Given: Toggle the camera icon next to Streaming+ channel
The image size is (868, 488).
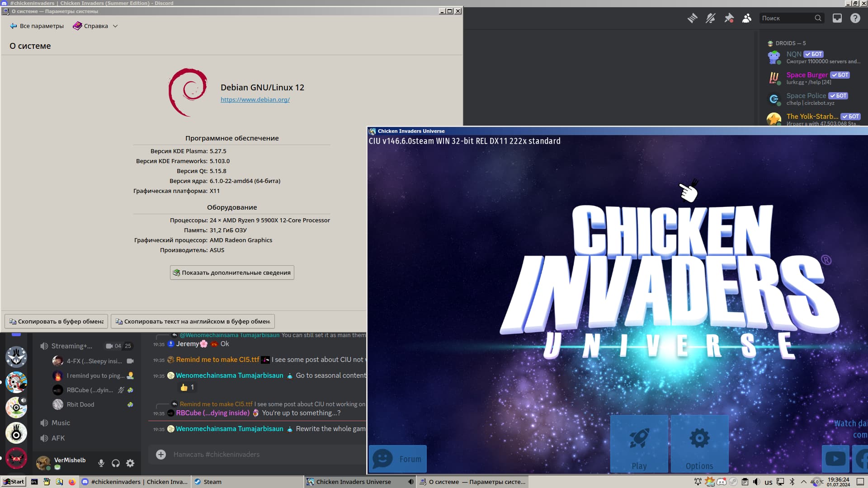Looking at the screenshot, I should (x=108, y=346).
